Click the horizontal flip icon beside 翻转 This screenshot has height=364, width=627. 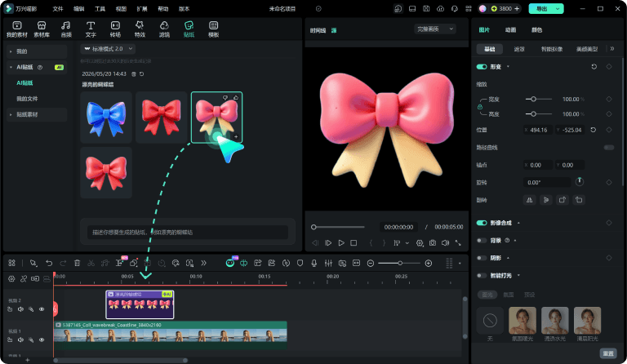click(530, 200)
